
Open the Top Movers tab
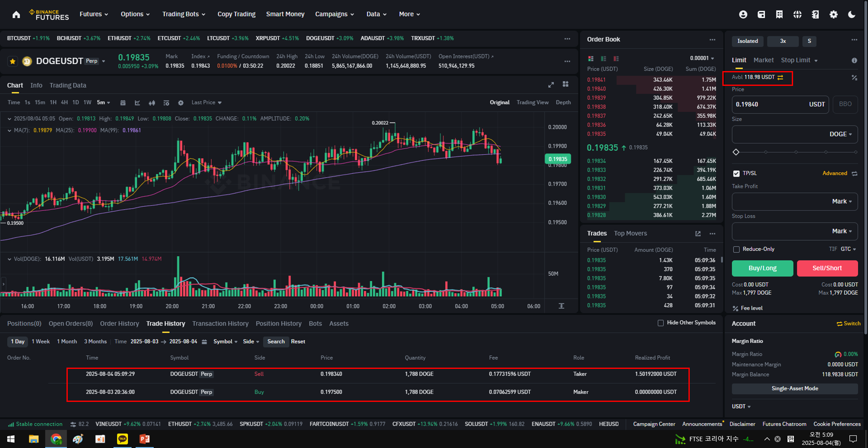click(x=630, y=234)
